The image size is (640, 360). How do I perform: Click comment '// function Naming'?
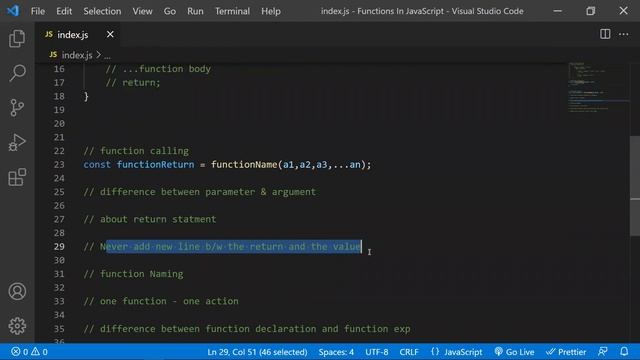(x=133, y=274)
